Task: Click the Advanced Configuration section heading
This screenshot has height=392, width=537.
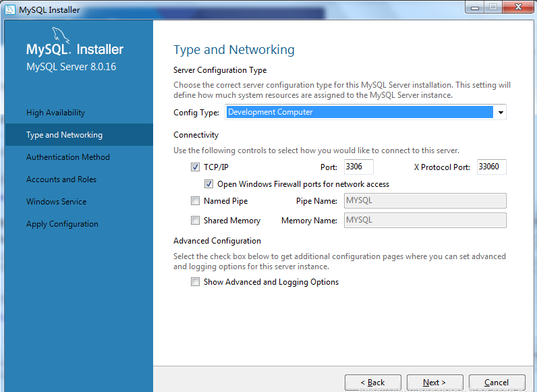Action: pos(217,241)
